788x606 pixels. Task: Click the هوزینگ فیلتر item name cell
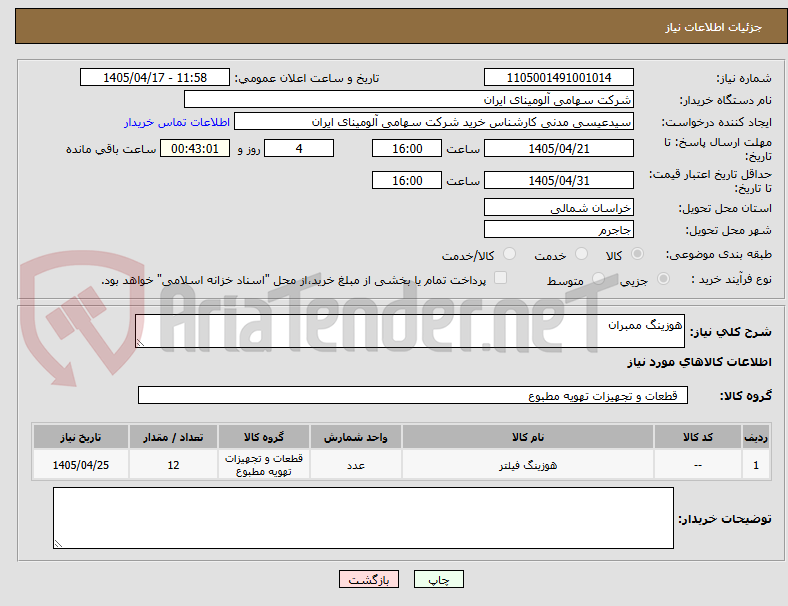[x=528, y=465]
